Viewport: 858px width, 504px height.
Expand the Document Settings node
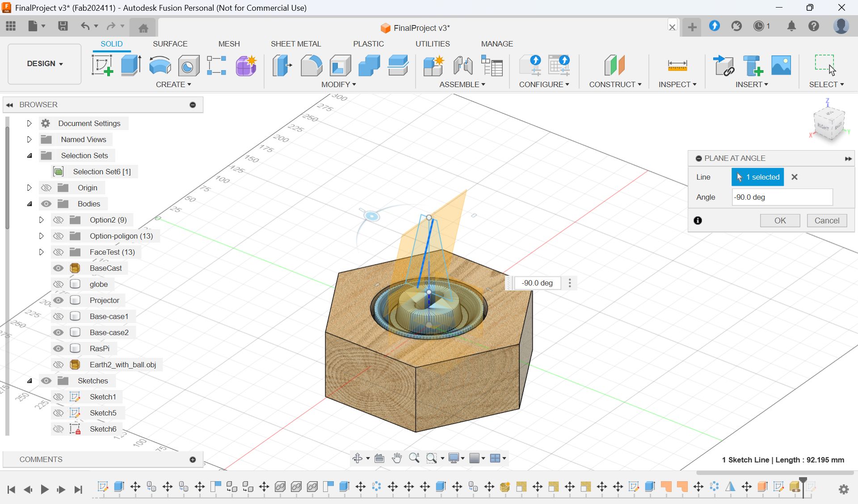[29, 123]
